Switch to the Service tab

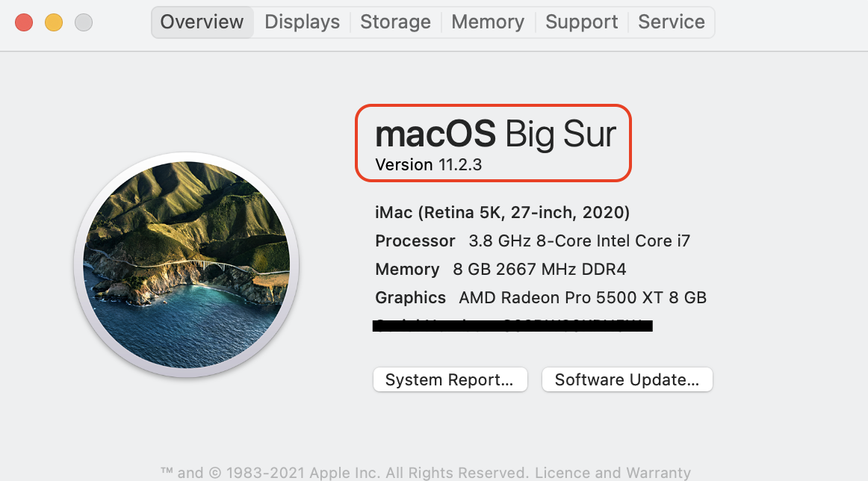pyautogui.click(x=671, y=22)
